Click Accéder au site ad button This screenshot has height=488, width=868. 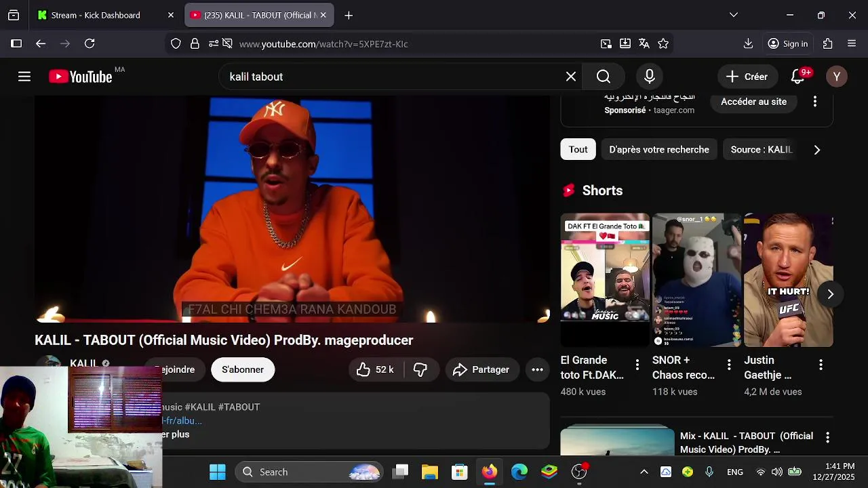point(753,102)
